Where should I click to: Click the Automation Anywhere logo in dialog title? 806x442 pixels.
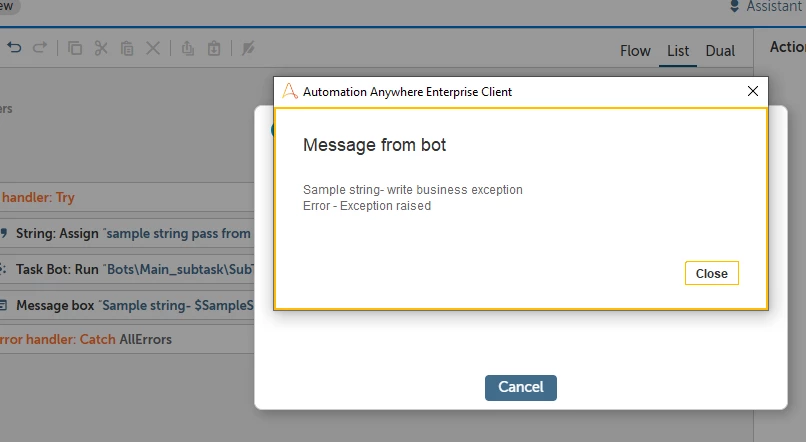pyautogui.click(x=289, y=91)
